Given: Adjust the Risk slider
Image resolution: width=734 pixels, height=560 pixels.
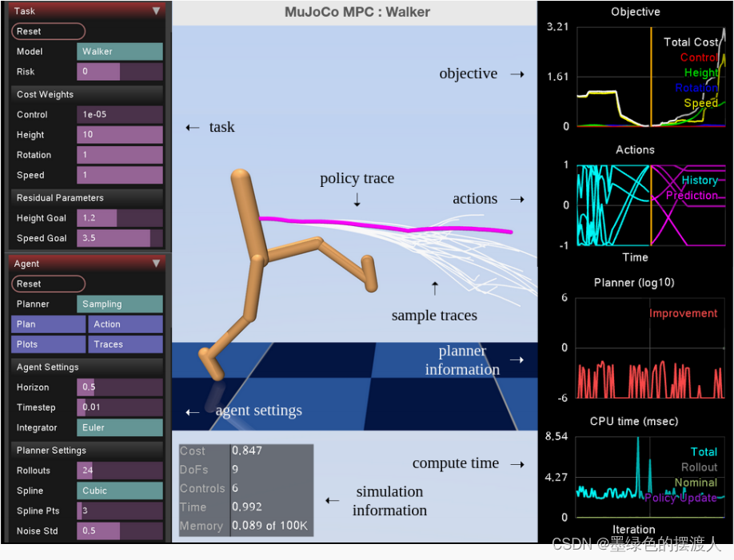Looking at the screenshot, I should tap(120, 72).
